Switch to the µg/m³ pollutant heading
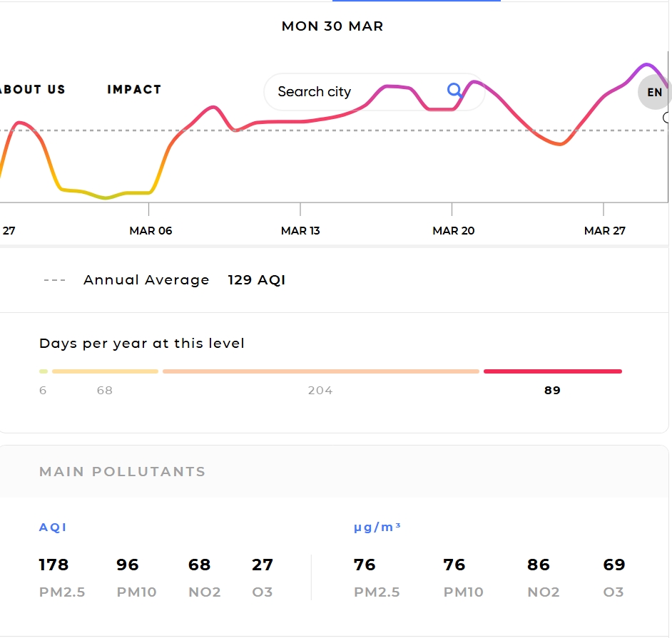 (x=377, y=528)
